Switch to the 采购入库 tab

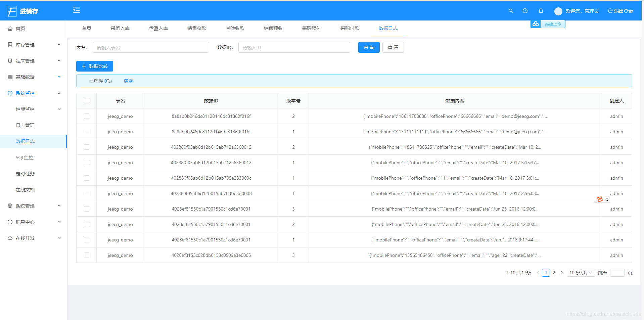[x=120, y=28]
